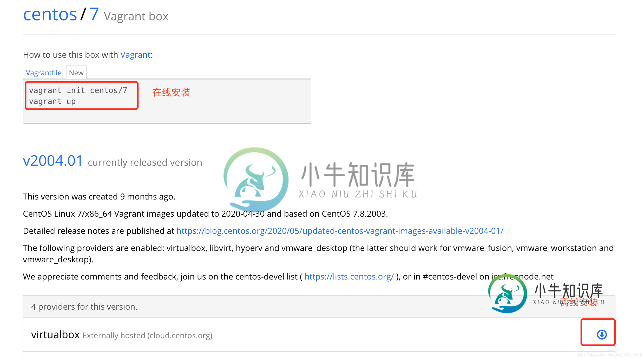Select the New tab

click(76, 73)
